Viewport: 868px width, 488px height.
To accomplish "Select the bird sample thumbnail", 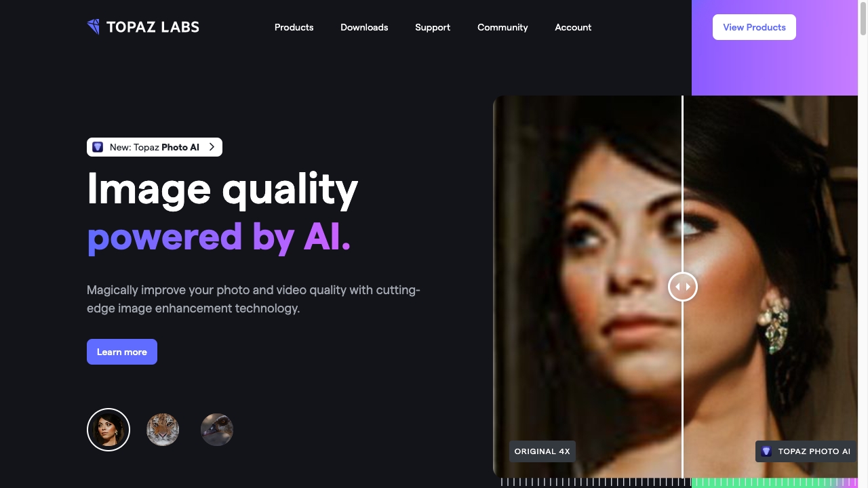I will pyautogui.click(x=217, y=430).
